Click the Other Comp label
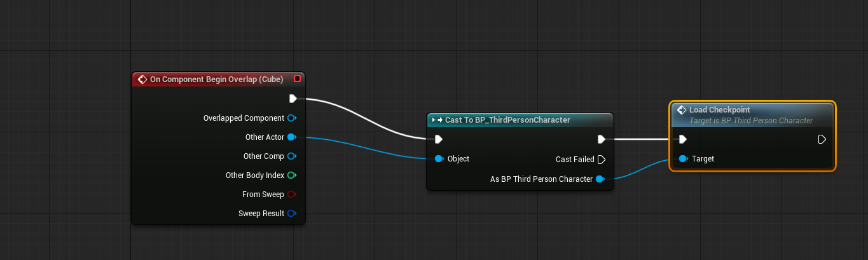 tap(264, 156)
